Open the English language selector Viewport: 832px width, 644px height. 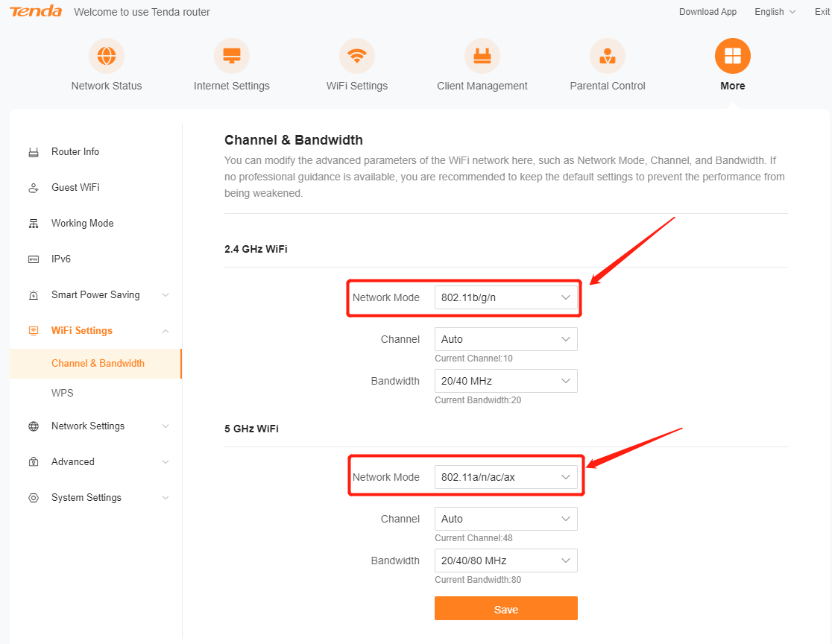click(x=775, y=12)
